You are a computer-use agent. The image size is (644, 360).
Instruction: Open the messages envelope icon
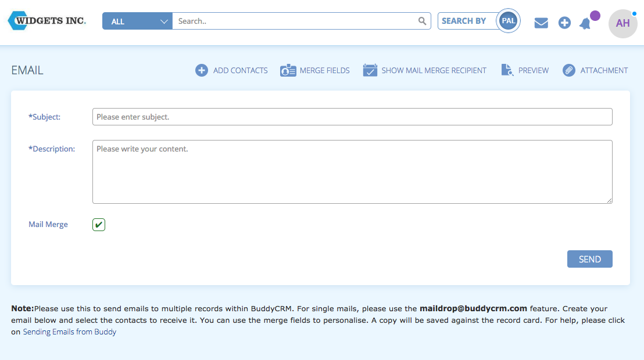[x=541, y=23]
